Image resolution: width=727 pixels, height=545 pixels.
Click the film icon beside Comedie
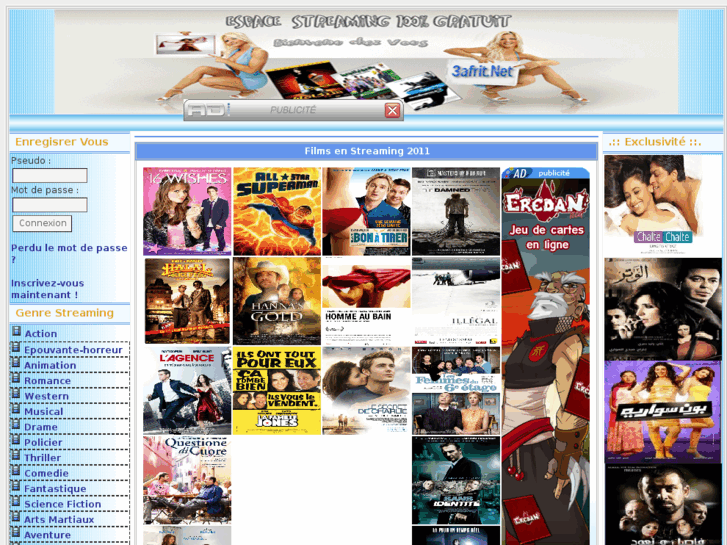[16, 471]
